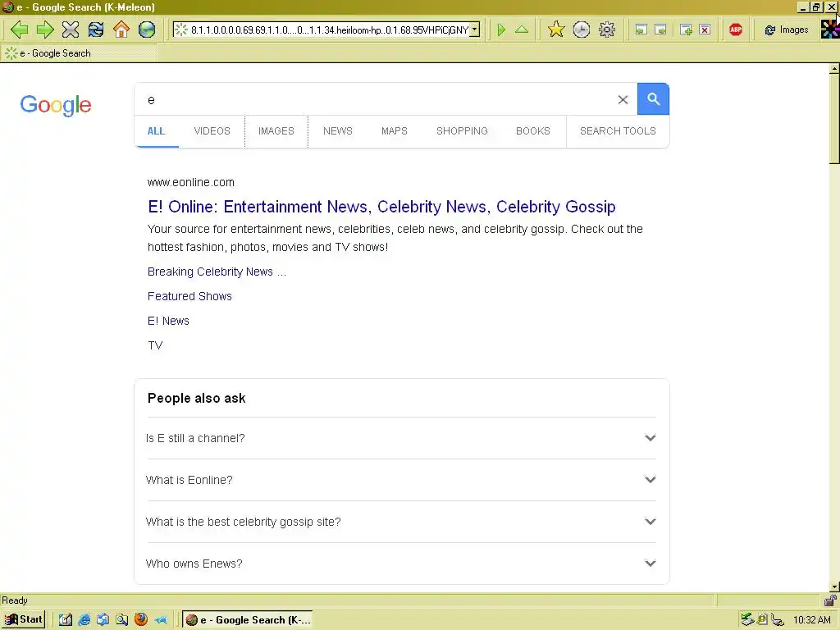Image resolution: width=840 pixels, height=630 pixels.
Task: Click the padlock security icon in status bar
Action: pos(830,600)
